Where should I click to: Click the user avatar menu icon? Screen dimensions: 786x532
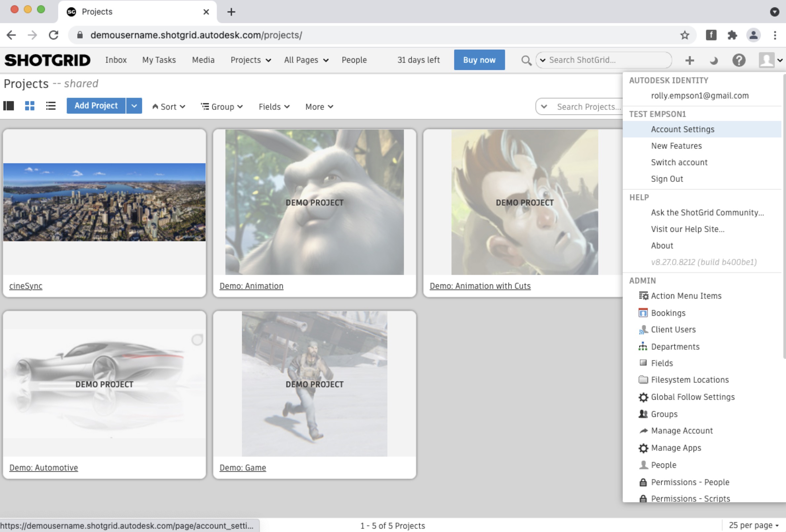(x=766, y=60)
